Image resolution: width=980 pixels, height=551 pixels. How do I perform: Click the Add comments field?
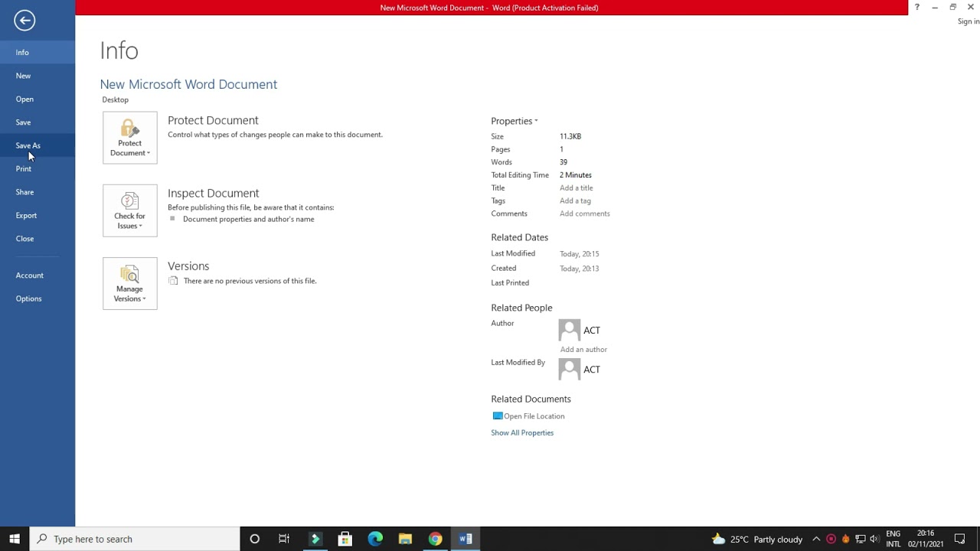coord(584,214)
